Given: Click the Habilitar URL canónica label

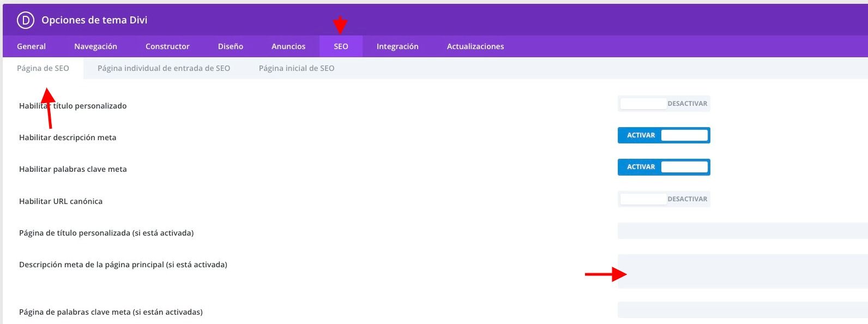Looking at the screenshot, I should pyautogui.click(x=61, y=201).
